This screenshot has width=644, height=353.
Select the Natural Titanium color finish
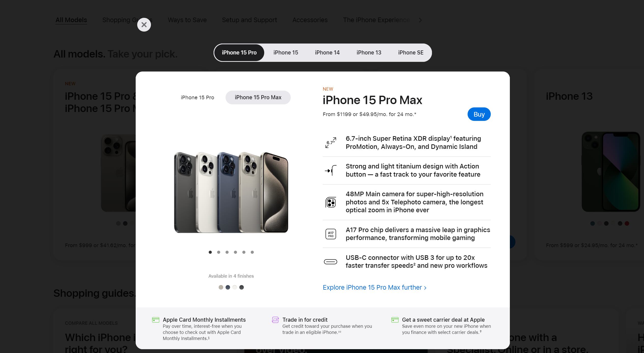tap(220, 287)
